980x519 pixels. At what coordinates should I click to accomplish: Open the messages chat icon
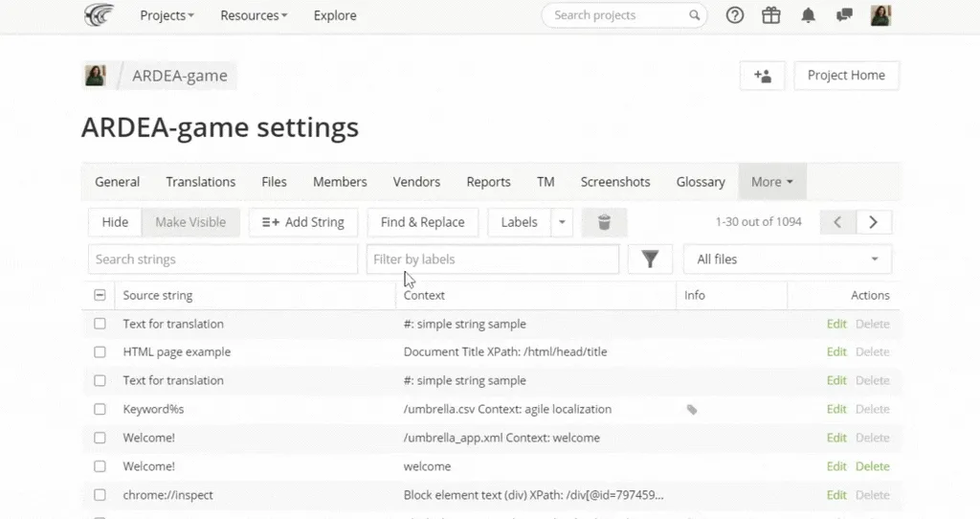844,15
